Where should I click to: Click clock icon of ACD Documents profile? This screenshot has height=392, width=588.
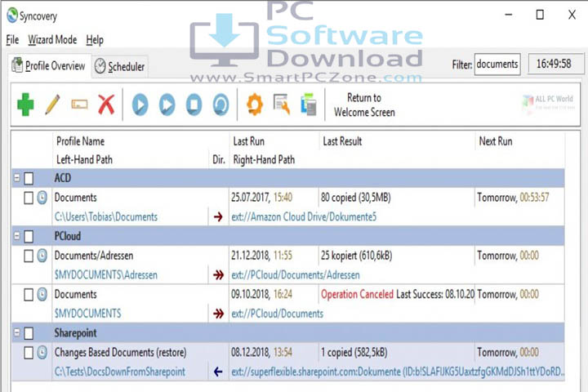42,198
